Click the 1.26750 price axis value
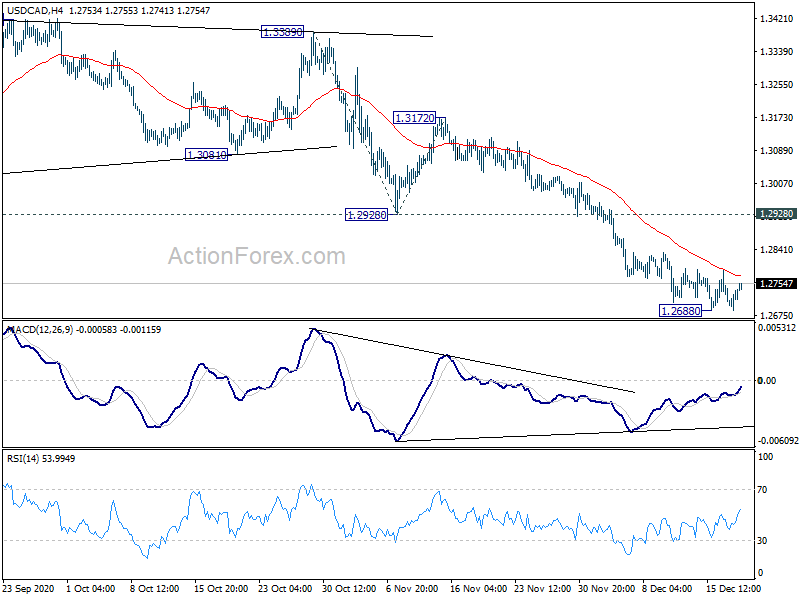Viewport: 800px width, 600px height. click(777, 316)
